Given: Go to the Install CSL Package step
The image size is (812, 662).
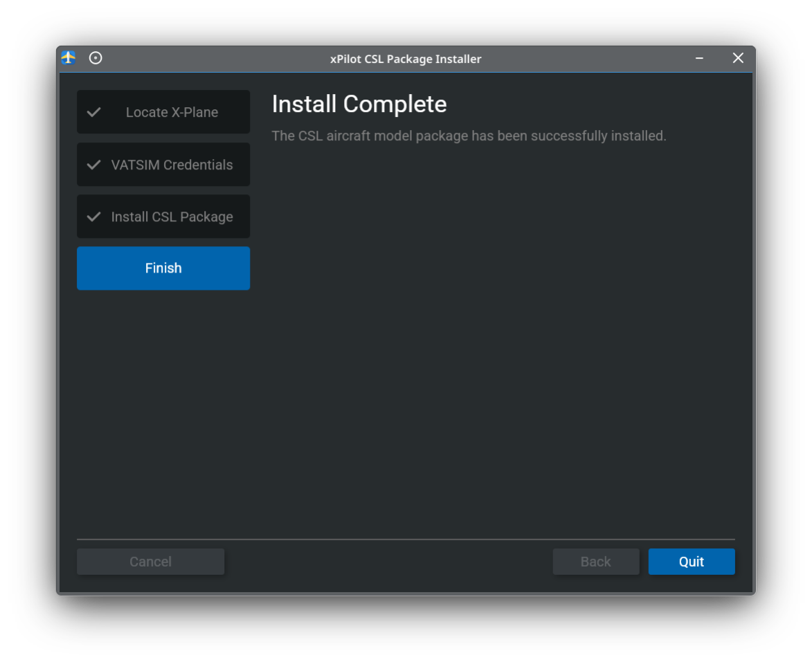Looking at the screenshot, I should coord(163,217).
